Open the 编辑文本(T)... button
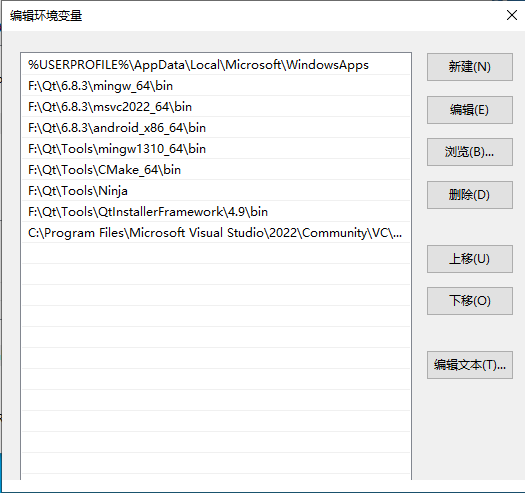Screen dimensions: 525x493 pyautogui.click(x=469, y=365)
